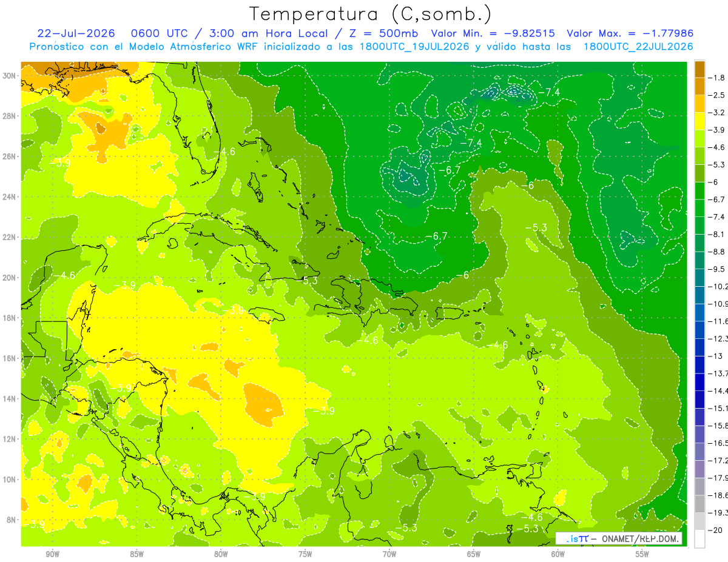Pick the colorbar swatch between -13 and -13.7
The width and height of the screenshot is (728, 562).
pyautogui.click(x=699, y=364)
